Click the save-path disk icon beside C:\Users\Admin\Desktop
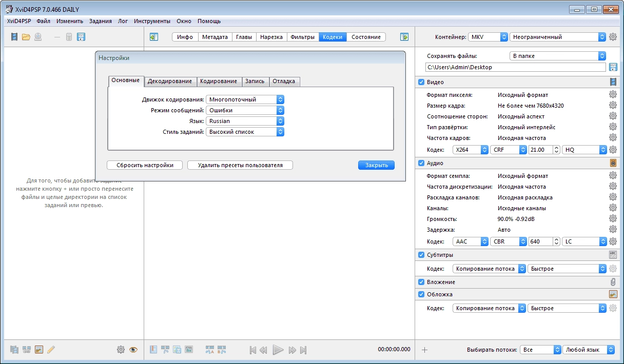Image resolution: width=624 pixels, height=364 pixels. click(x=613, y=67)
